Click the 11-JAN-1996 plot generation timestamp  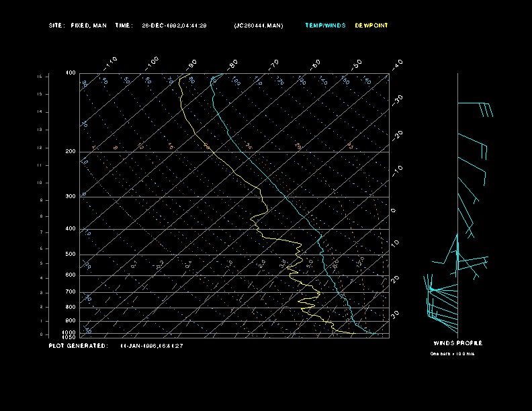point(152,345)
